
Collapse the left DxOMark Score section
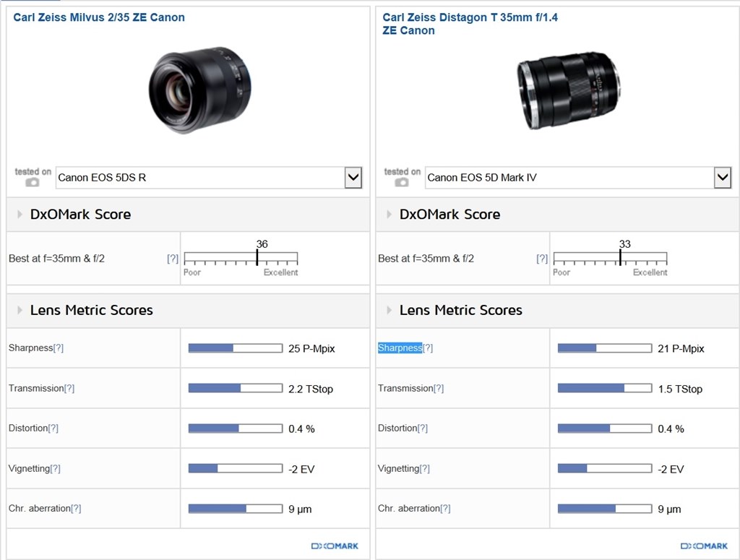20,214
